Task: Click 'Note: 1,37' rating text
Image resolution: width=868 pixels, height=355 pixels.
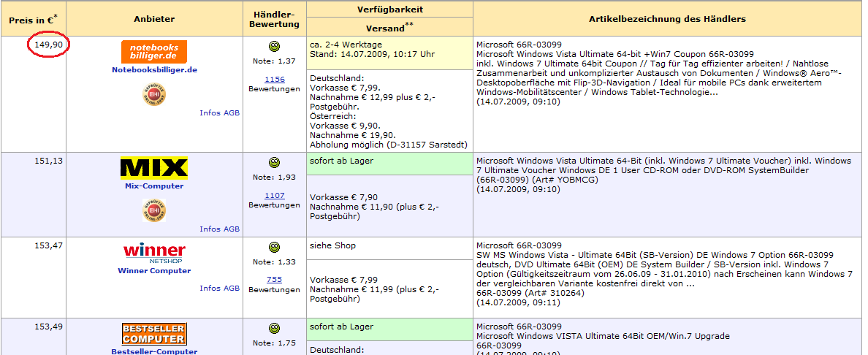Action: tap(275, 61)
